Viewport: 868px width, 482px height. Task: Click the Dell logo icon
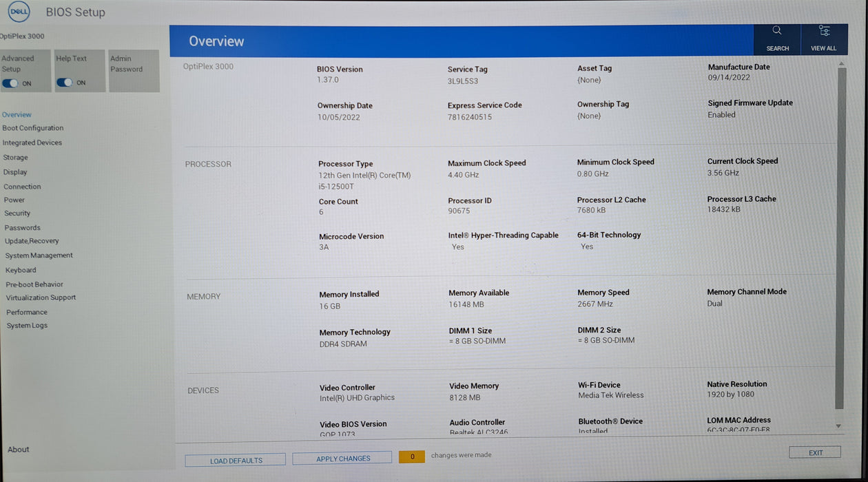tap(19, 12)
